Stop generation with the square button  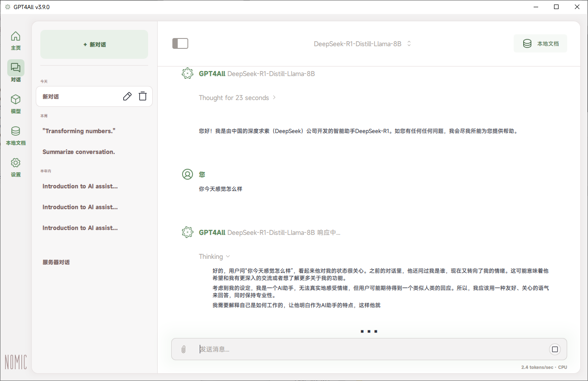[x=555, y=349]
